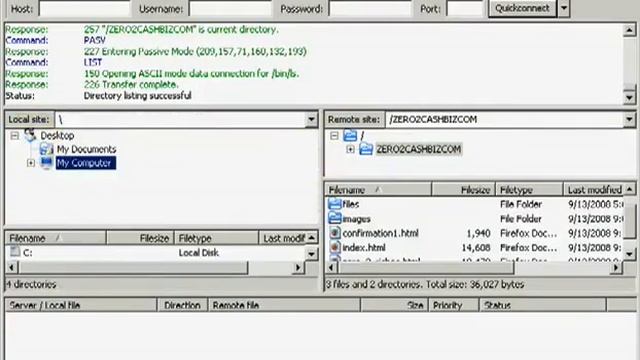Click the files folder icon in remote list

[335, 204]
